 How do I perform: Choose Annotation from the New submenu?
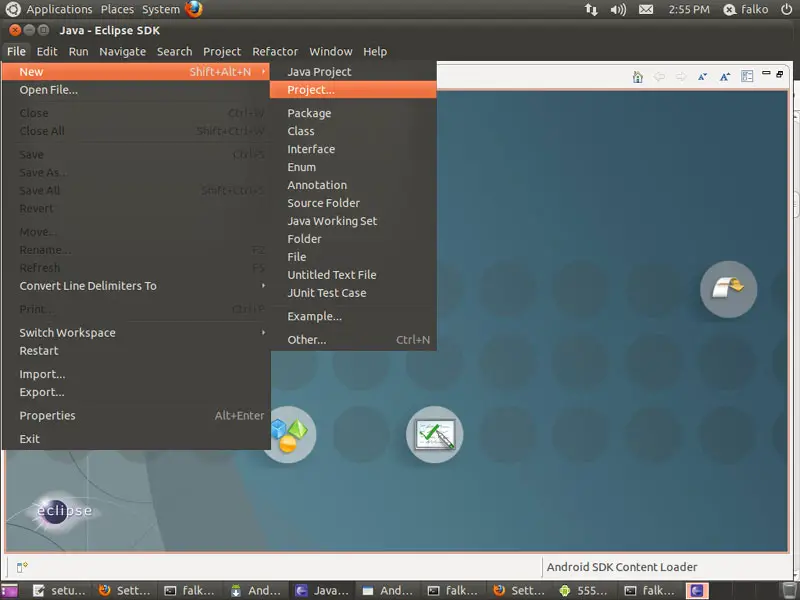coord(353,185)
